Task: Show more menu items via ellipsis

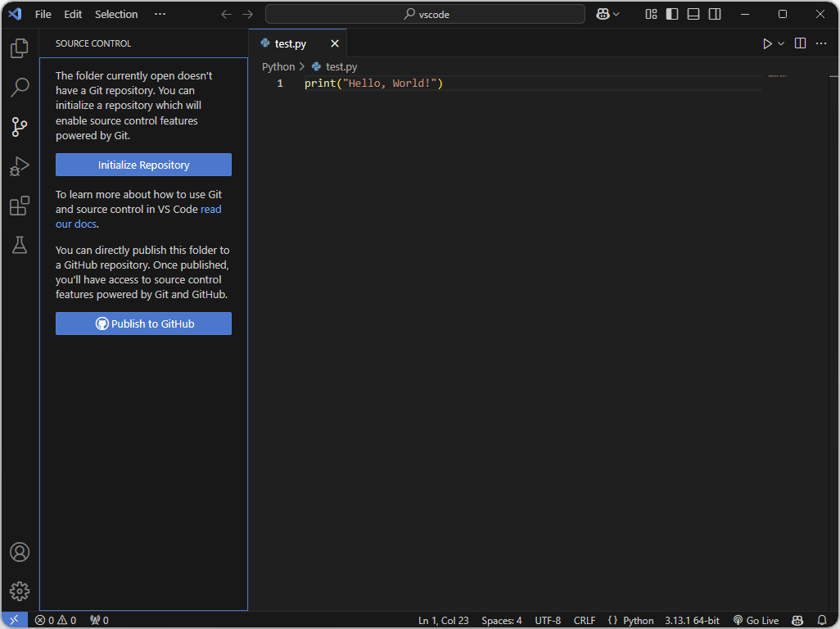Action: point(160,15)
